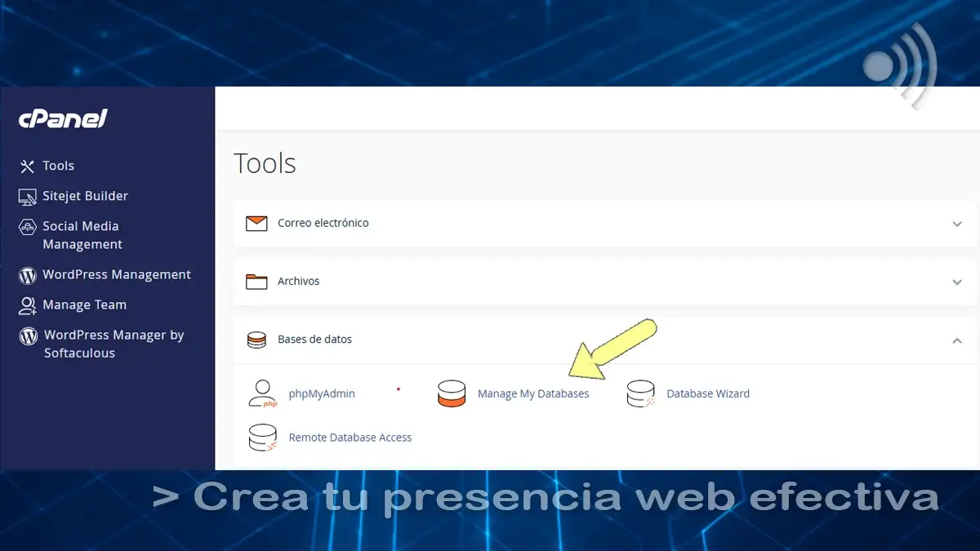The width and height of the screenshot is (980, 551).
Task: Click the Bases de datos section header
Action: (x=314, y=340)
